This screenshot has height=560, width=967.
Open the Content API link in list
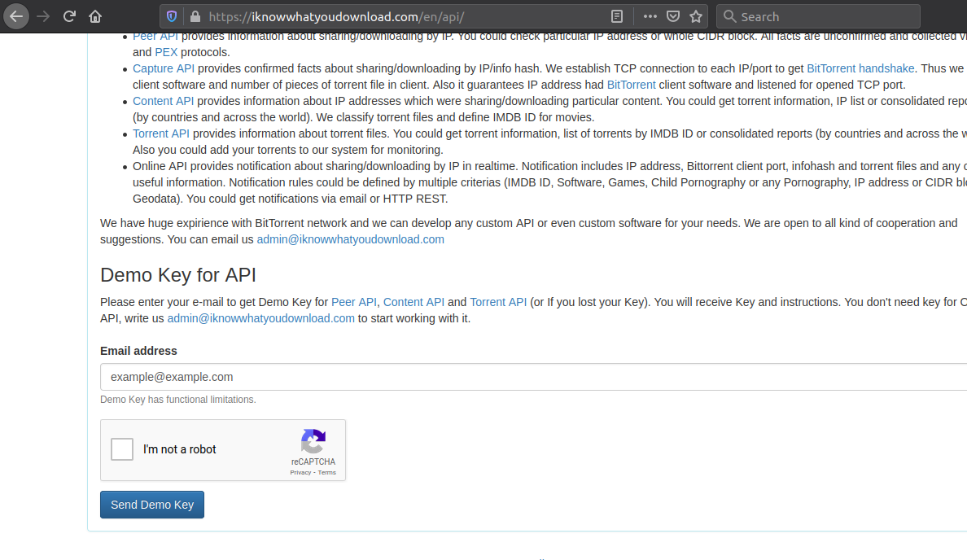163,101
